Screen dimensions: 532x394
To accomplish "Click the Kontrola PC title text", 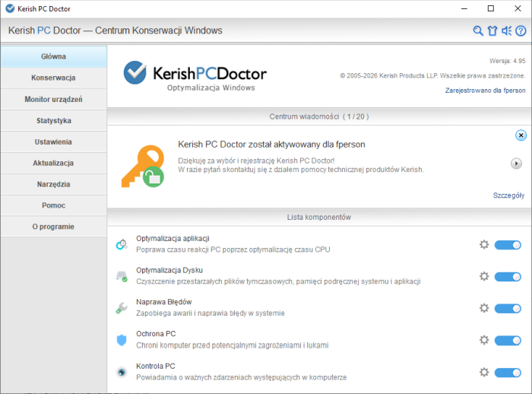I will pyautogui.click(x=155, y=366).
